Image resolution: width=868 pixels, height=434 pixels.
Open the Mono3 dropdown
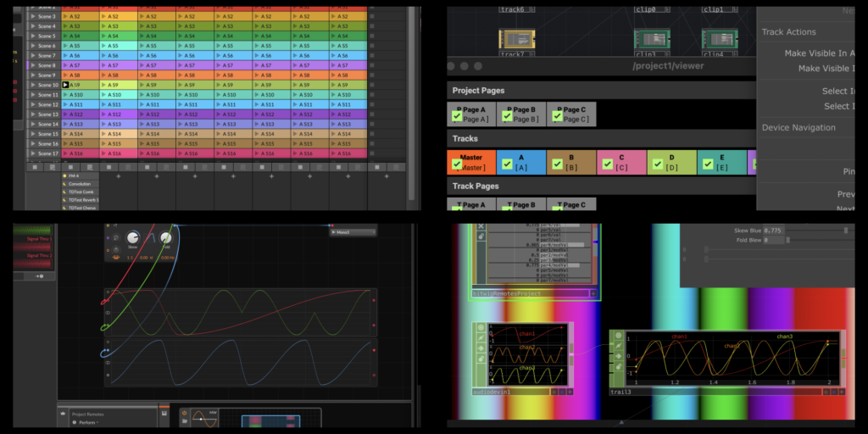[351, 231]
